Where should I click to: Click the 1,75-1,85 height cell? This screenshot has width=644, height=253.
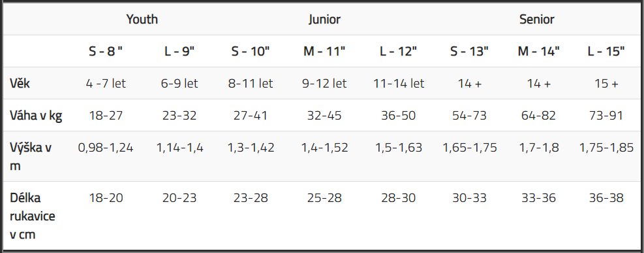point(606,148)
